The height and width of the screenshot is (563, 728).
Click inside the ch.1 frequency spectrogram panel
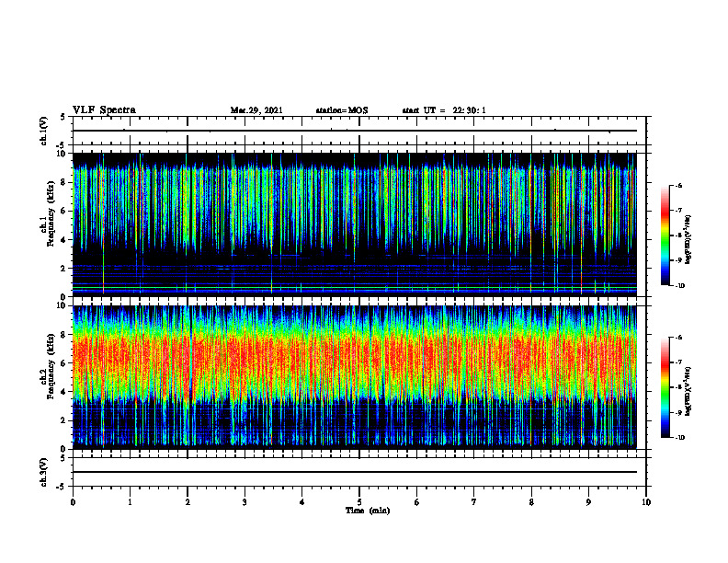355,224
